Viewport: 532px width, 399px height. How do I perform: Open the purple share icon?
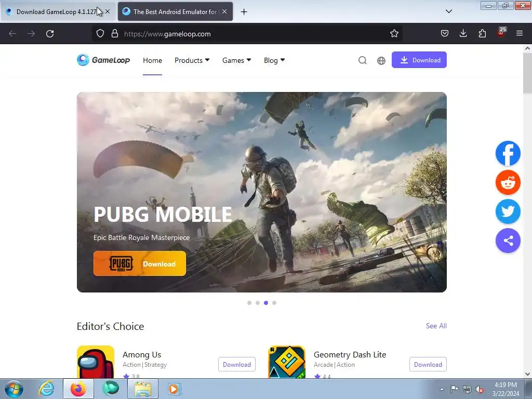click(508, 241)
